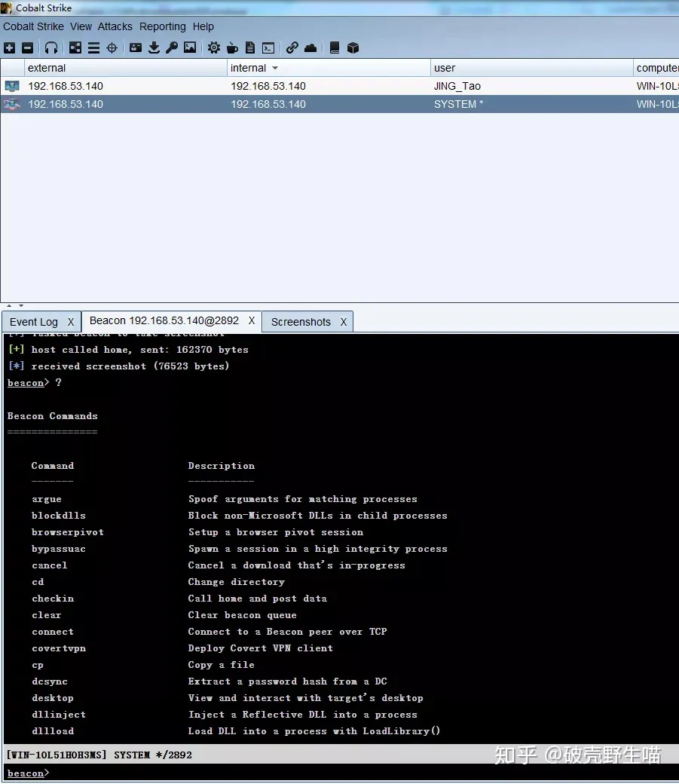Click the disconnect from team server minus icon

click(27, 48)
